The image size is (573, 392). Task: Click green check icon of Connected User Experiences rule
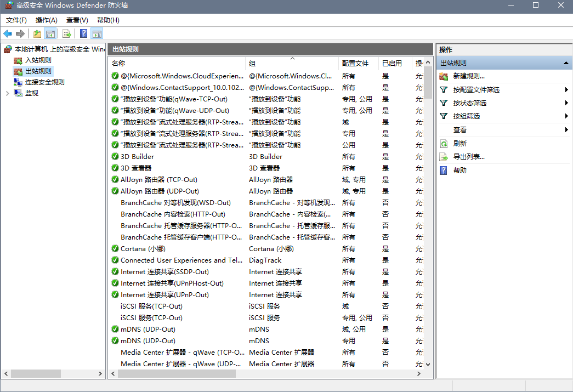pos(115,260)
